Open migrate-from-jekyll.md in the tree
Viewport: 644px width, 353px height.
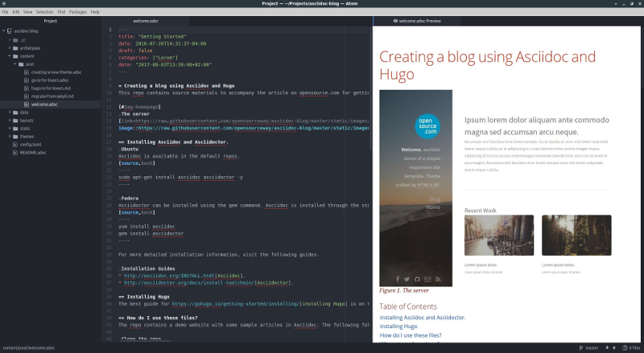coord(51,96)
